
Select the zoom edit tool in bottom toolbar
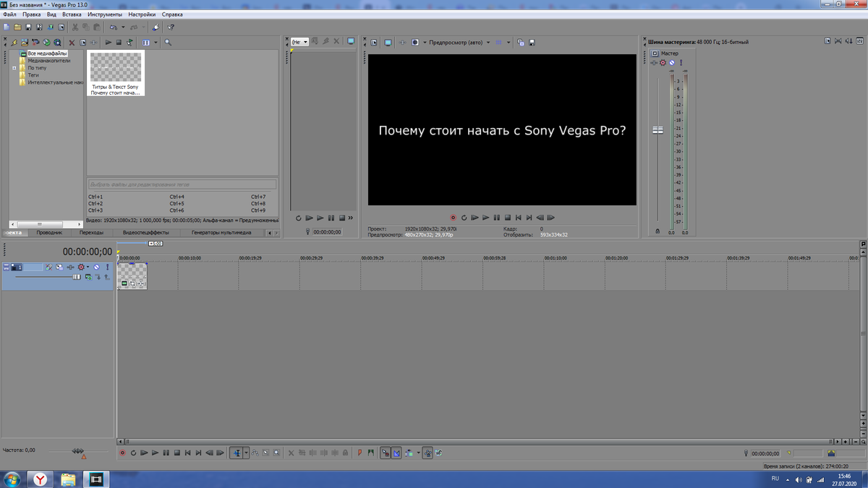(x=276, y=453)
